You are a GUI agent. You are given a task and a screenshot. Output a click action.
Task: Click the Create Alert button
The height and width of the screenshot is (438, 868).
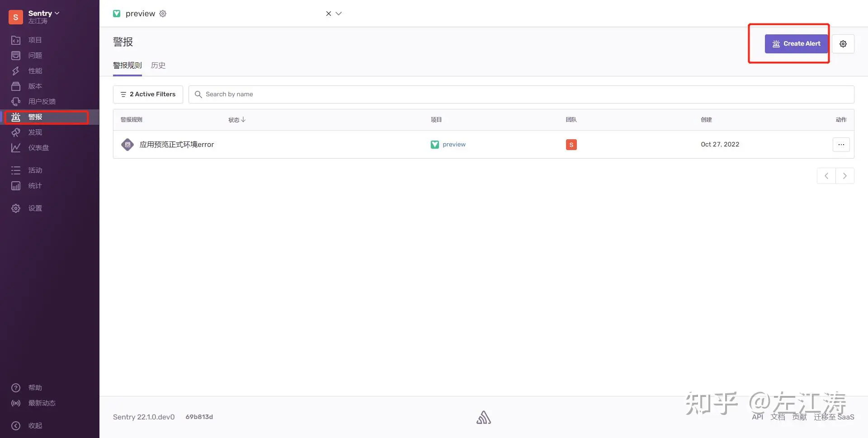796,44
